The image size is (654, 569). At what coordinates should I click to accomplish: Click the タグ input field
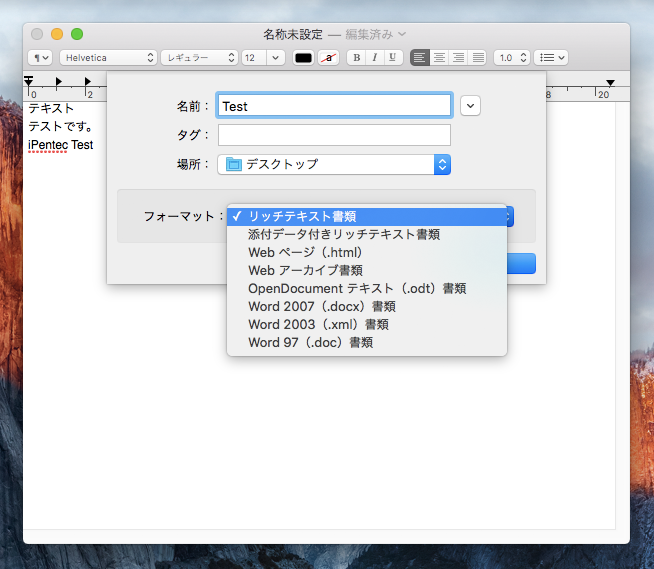coord(334,135)
